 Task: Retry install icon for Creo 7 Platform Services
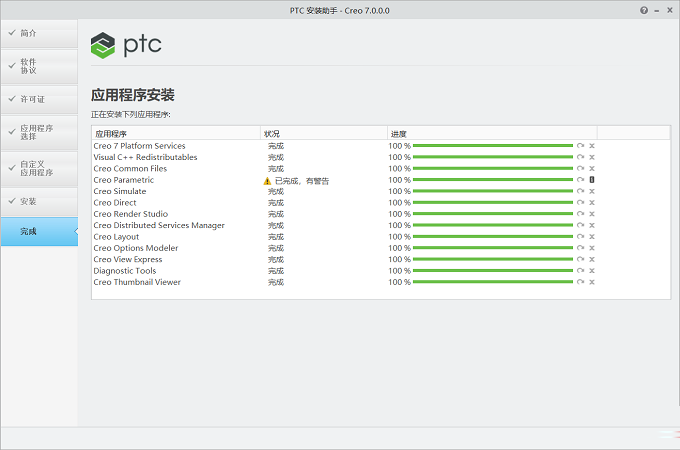tap(580, 146)
